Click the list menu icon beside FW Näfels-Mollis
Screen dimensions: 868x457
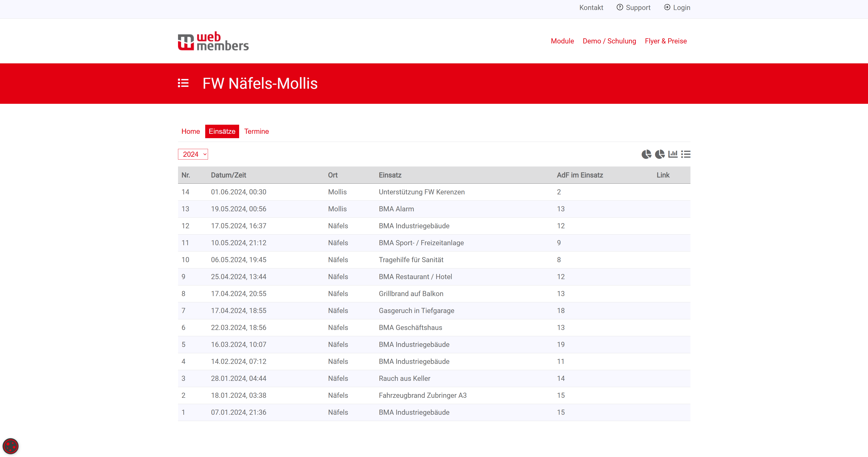click(x=183, y=83)
